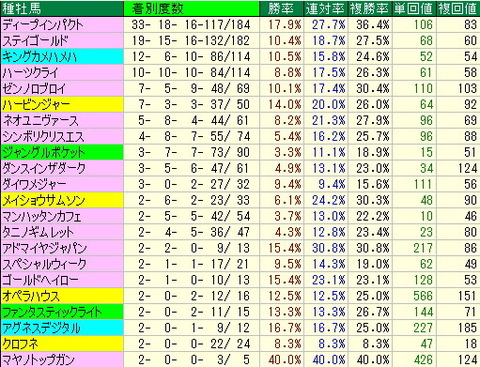Select the クロフネ sire name
This screenshot has width=480, height=367.
pyautogui.click(x=20, y=344)
